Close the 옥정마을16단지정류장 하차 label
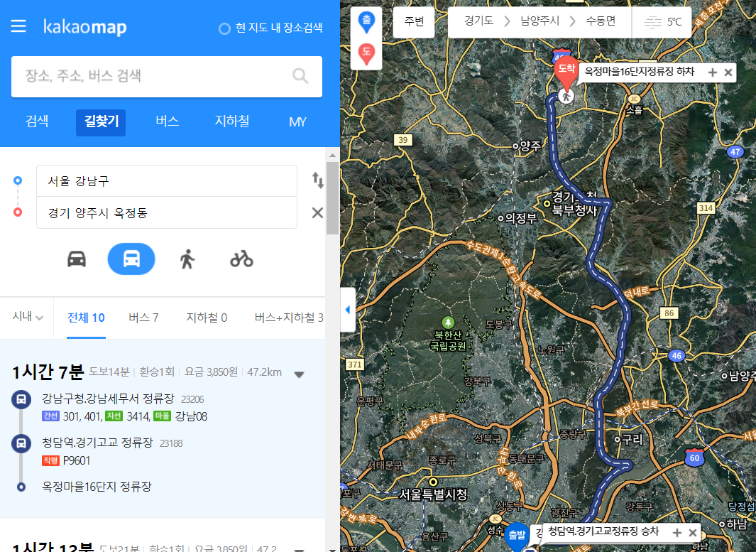The image size is (756, 552). pyautogui.click(x=728, y=72)
